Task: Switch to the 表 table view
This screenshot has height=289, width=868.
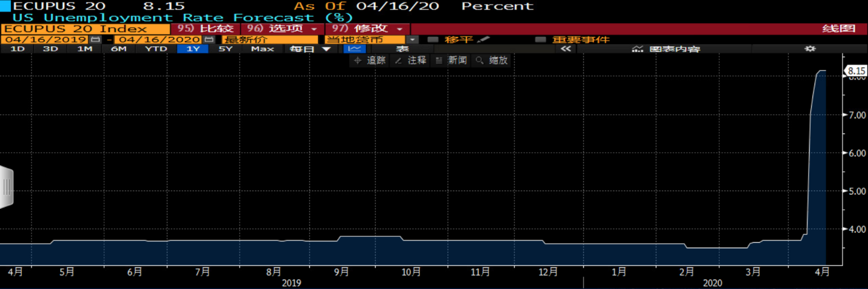Action: pos(402,49)
